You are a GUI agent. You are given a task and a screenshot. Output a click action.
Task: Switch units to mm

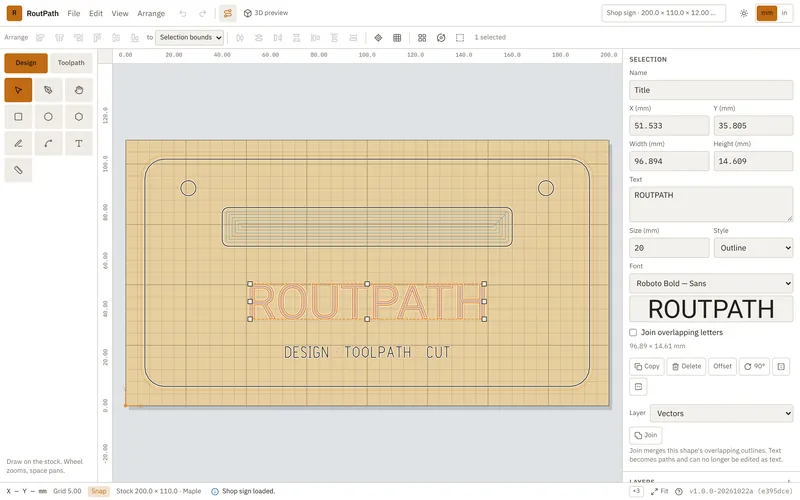coord(766,13)
